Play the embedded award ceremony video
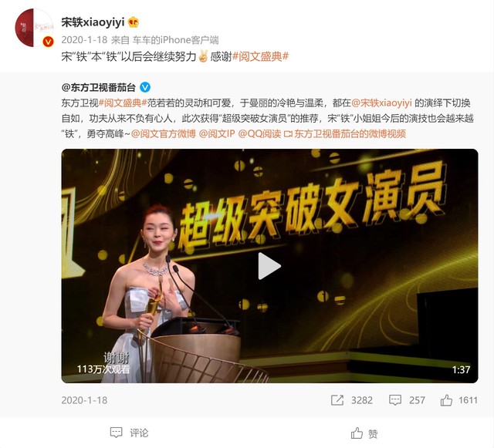This screenshot has height=448, width=494. point(269,266)
